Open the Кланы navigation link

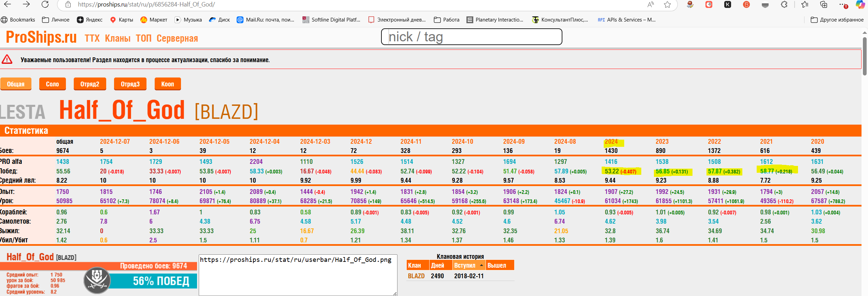point(117,38)
